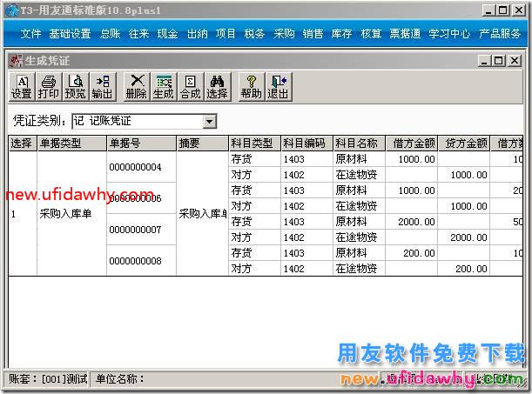The width and height of the screenshot is (532, 394).
Task: Open the 基础设置 menu
Action: point(70,34)
